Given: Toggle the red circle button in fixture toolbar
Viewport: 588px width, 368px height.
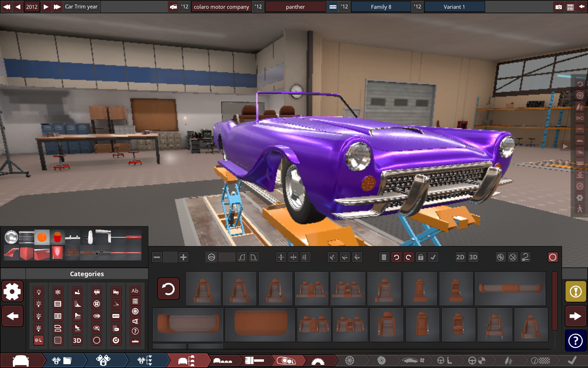Looking at the screenshot, I should tap(553, 257).
